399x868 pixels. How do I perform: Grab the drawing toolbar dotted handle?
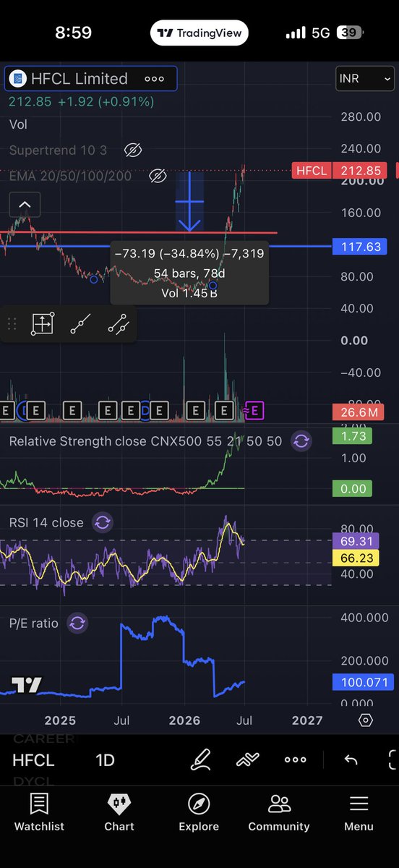(12, 325)
